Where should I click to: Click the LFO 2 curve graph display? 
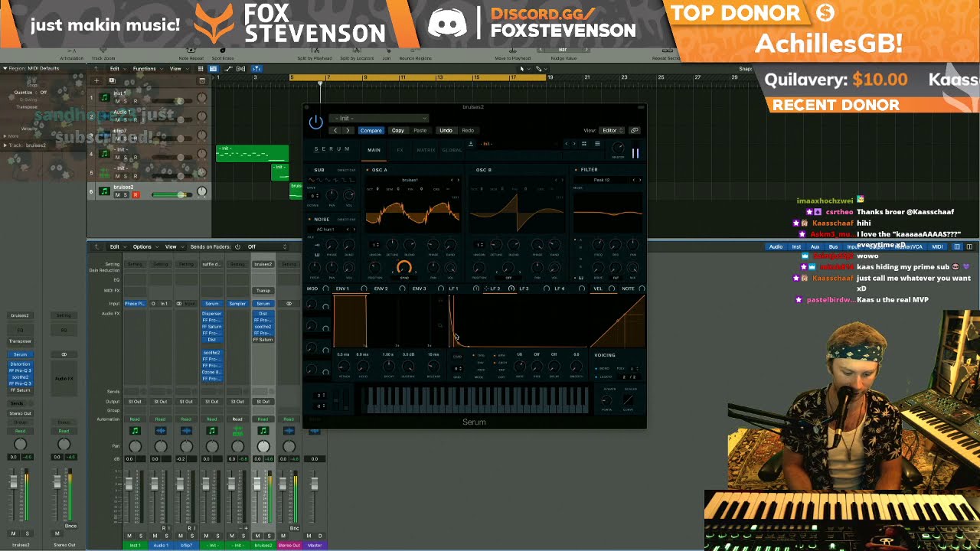coord(518,321)
